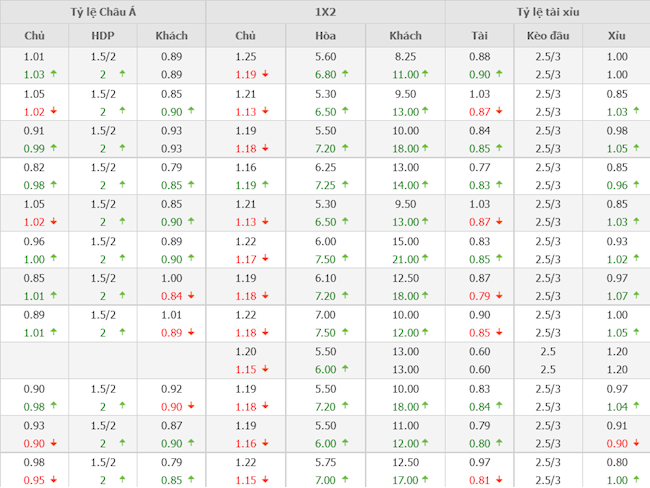Open the Tỷ lệ tài xỉu header
This screenshot has height=488, width=650.
point(547,12)
